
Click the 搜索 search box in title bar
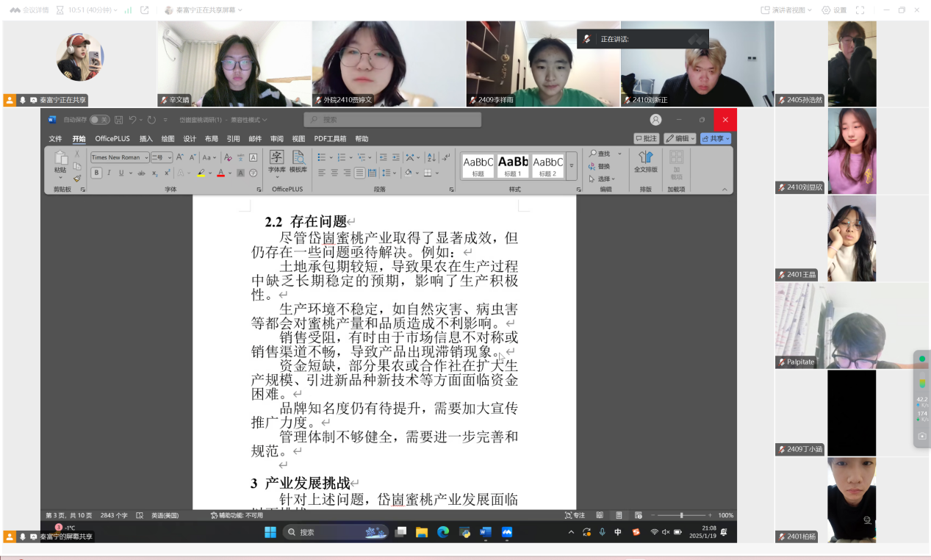(x=392, y=120)
